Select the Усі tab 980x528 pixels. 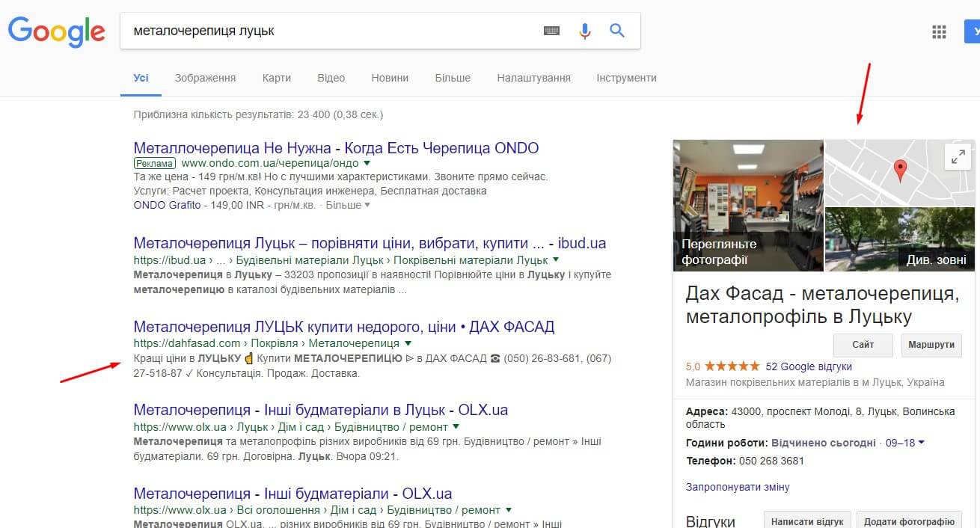click(141, 78)
